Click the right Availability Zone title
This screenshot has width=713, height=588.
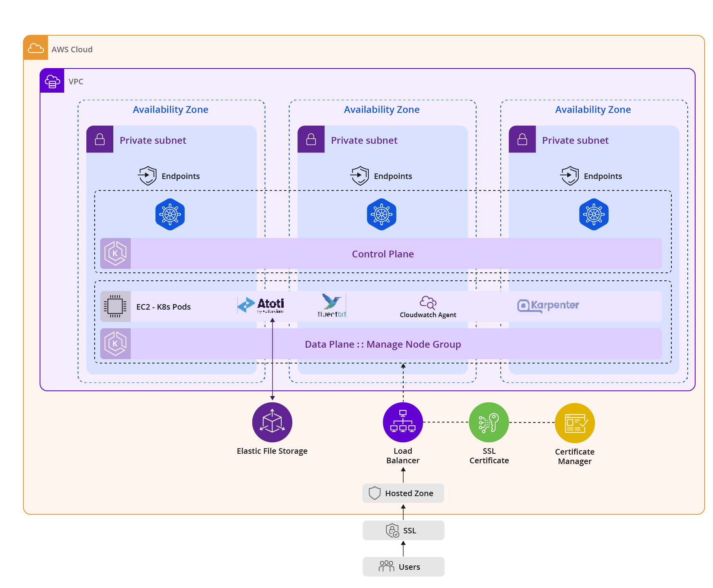(593, 110)
